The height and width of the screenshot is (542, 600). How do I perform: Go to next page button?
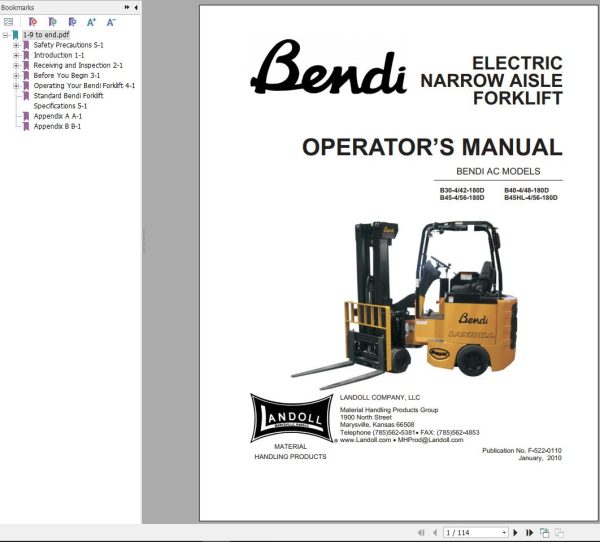tap(515, 532)
